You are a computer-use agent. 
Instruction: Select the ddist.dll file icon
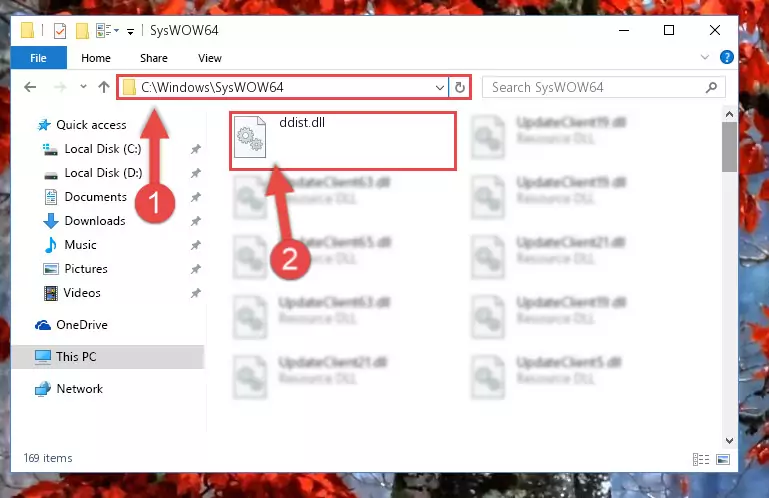coord(250,137)
